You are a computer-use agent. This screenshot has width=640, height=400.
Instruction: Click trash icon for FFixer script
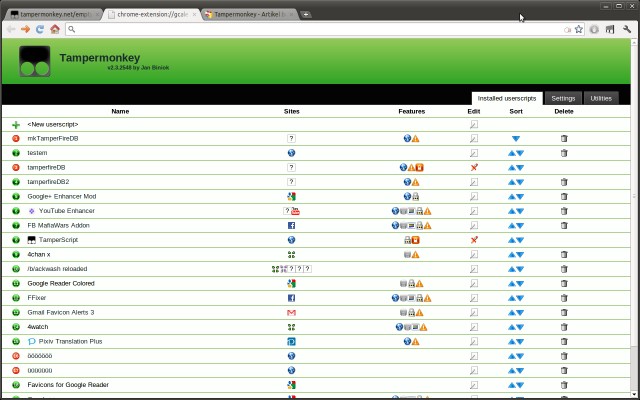(x=564, y=298)
